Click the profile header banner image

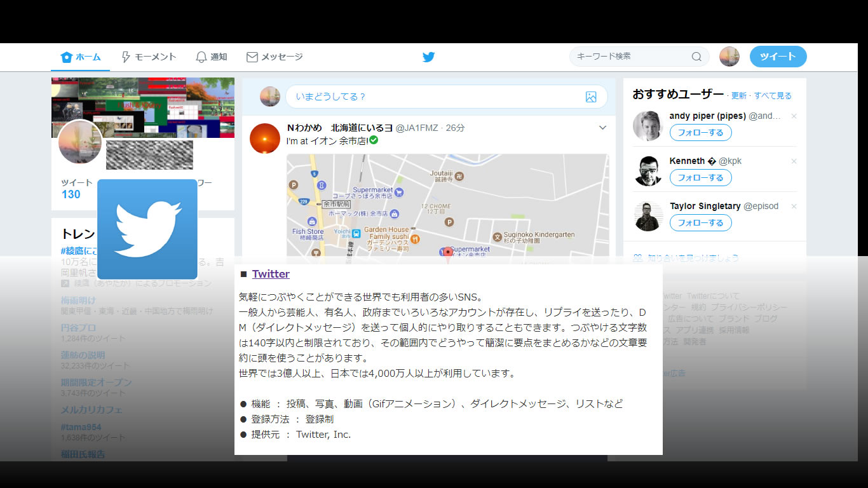coord(143,107)
